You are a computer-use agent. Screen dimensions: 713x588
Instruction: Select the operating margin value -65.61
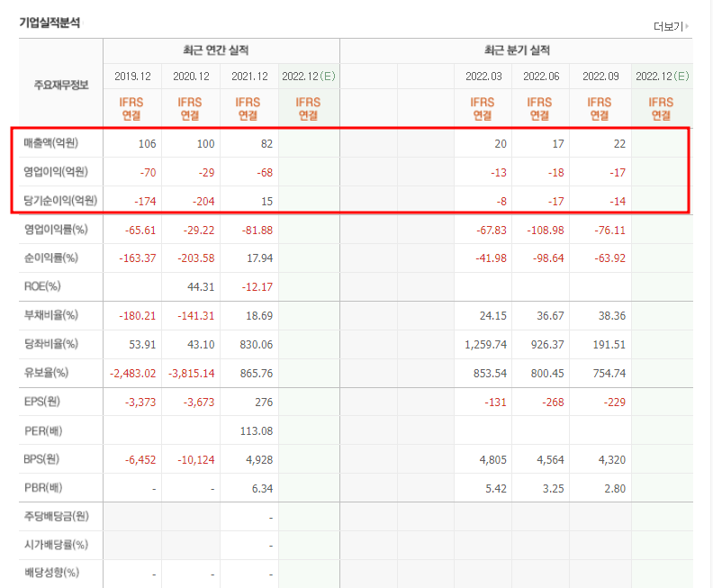click(x=140, y=231)
